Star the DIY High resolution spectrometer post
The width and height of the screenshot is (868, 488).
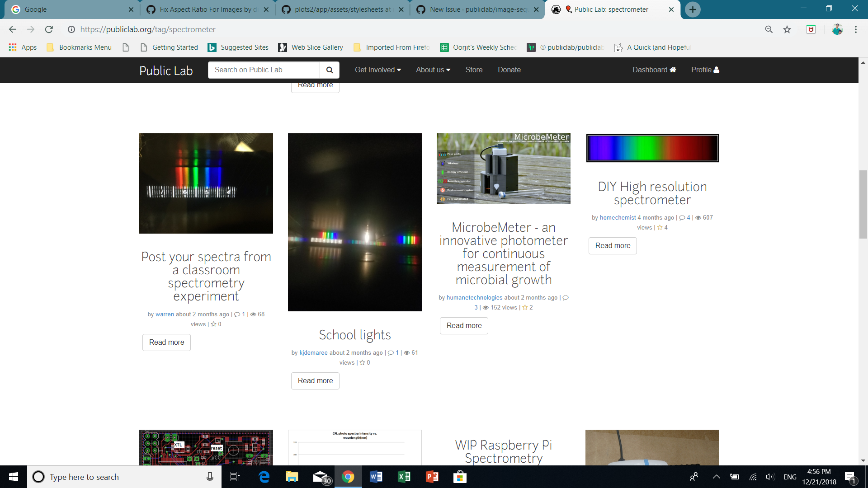[x=659, y=227]
